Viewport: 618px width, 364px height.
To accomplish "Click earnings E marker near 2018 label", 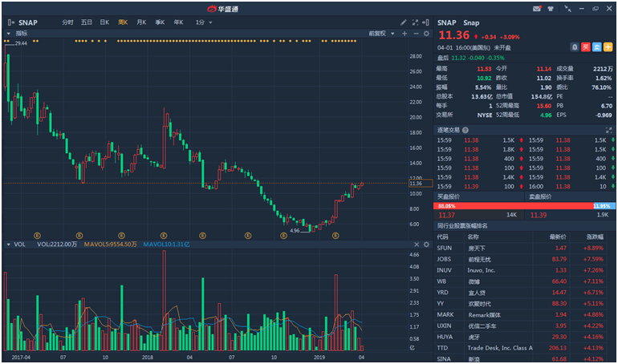I will tap(164, 236).
